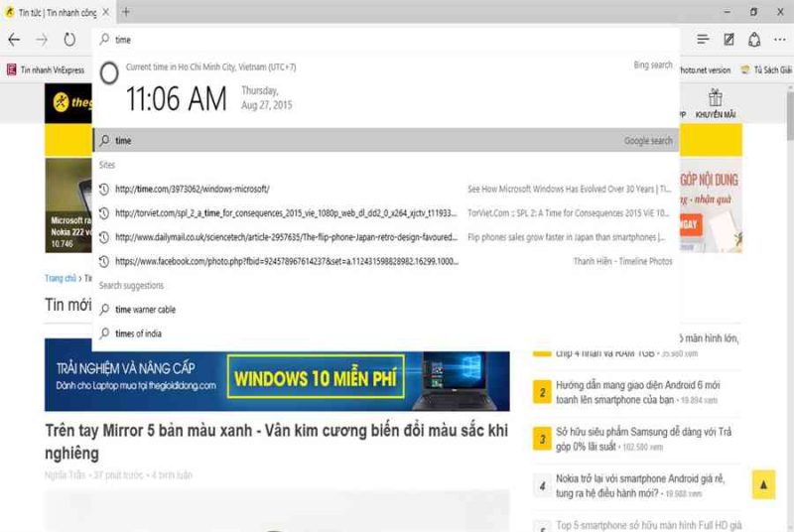The image size is (794, 532).
Task: Click the forward navigation arrow
Action: [x=42, y=40]
